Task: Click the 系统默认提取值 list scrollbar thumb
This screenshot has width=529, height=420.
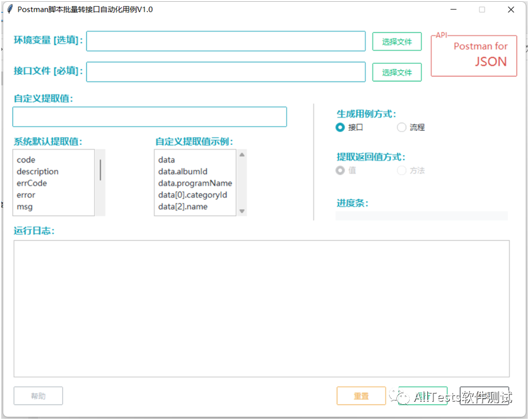Action: click(100, 170)
